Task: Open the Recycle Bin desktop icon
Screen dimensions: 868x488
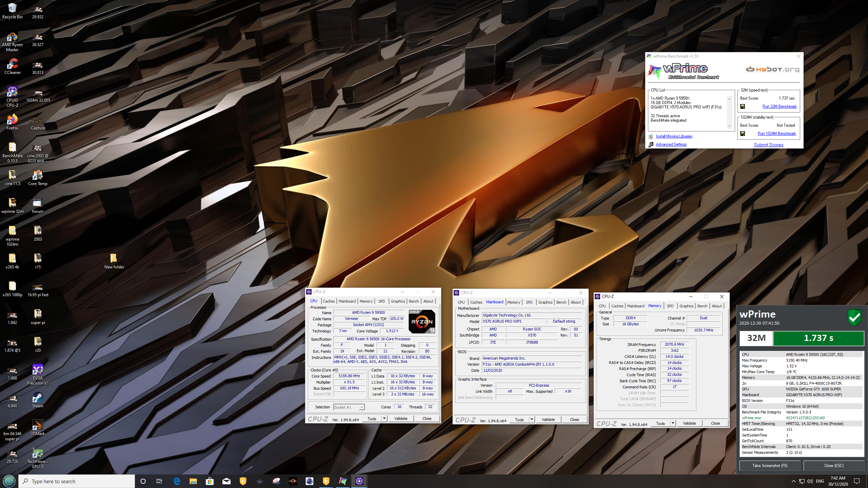Action: (x=12, y=11)
